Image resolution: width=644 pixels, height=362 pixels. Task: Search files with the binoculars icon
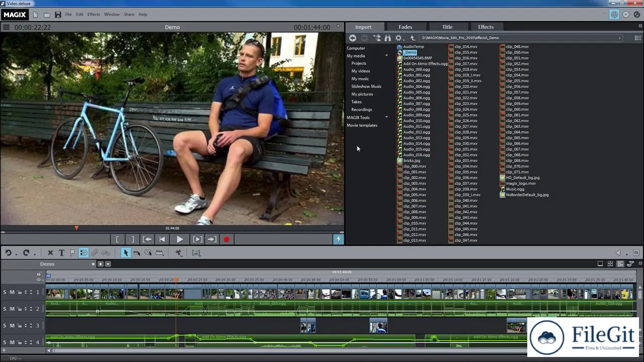point(387,38)
